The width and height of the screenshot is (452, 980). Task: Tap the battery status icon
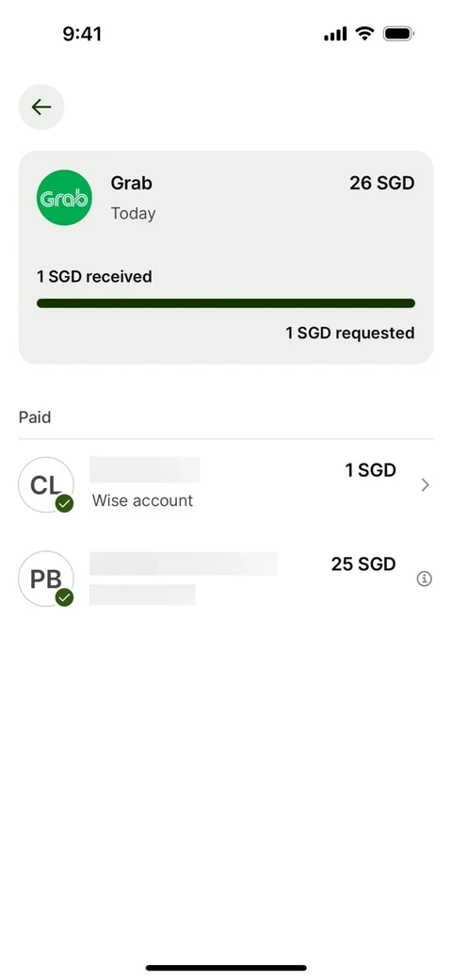[398, 34]
